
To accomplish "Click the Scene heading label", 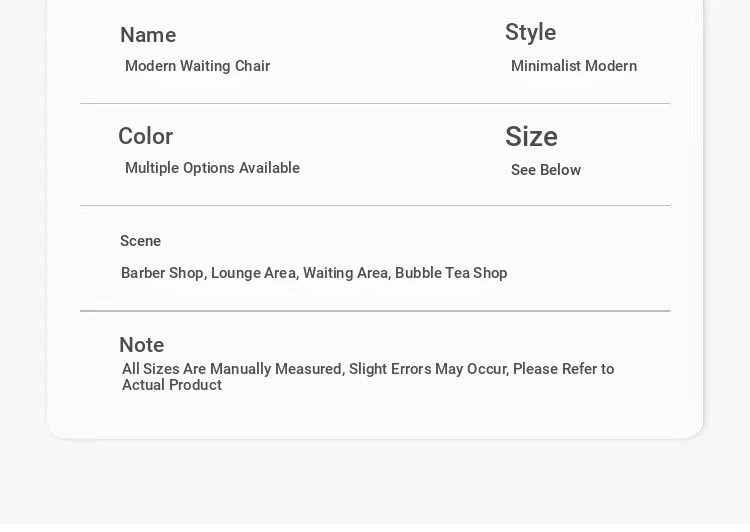I will (x=140, y=241).
